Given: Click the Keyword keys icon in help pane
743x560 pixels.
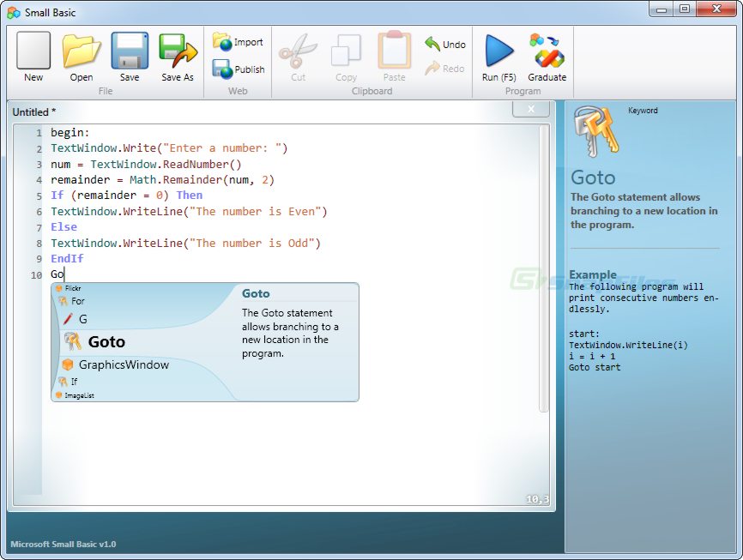Looking at the screenshot, I should (595, 131).
